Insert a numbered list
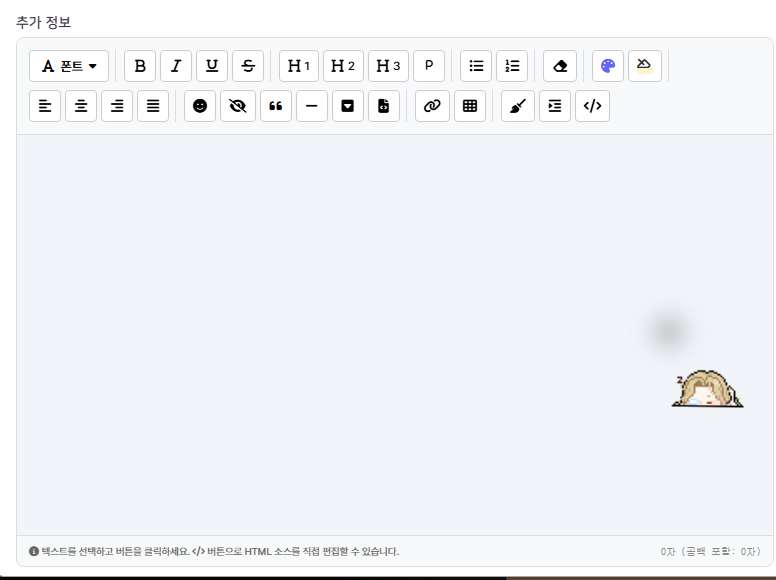Screen dimensions: 776x580 coord(512,66)
